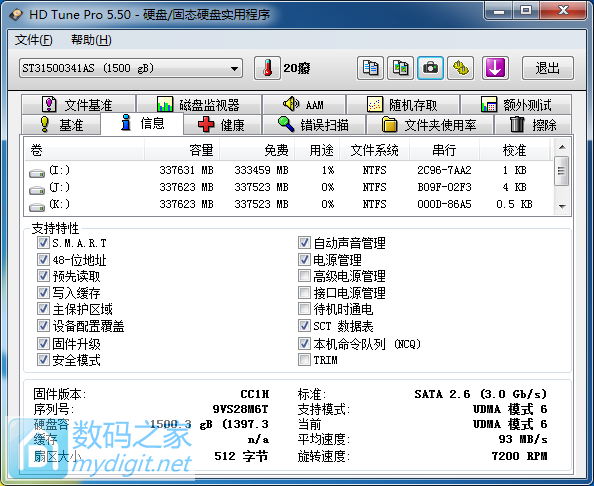Open the 文件(F) menu
594x486 pixels.
(33, 40)
